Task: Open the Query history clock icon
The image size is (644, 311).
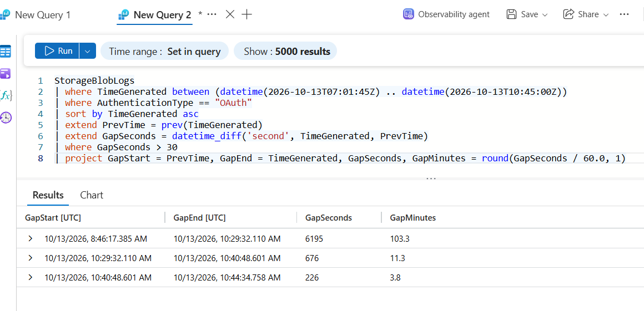Action: (x=6, y=118)
